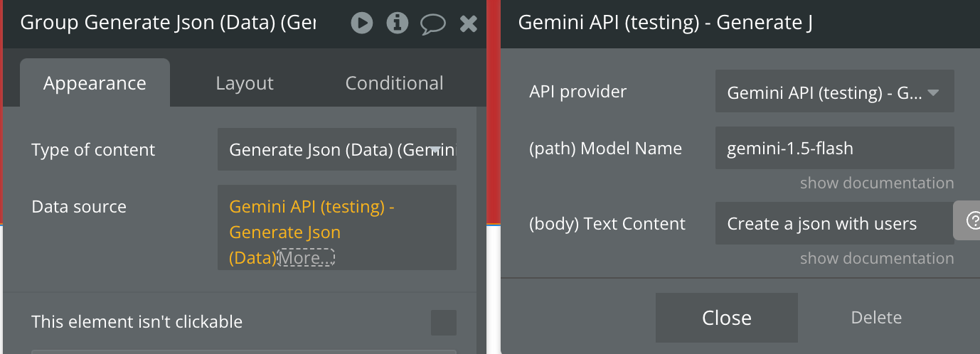Viewport: 980px width, 354px height.
Task: Click More... in the Data source expression
Action: (305, 257)
